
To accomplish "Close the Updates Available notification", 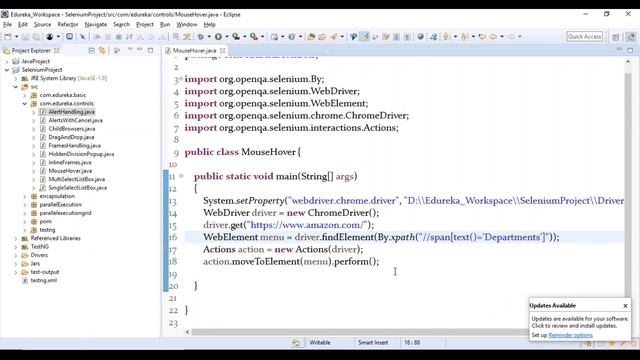I will click(625, 306).
